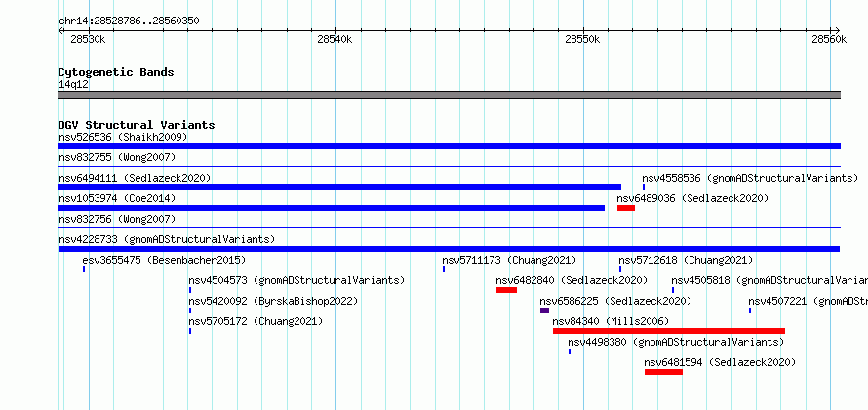Image resolution: width=868 pixels, height=410 pixels.
Task: Click the nsv4505818 gnomAD variant label
Action: (769, 280)
